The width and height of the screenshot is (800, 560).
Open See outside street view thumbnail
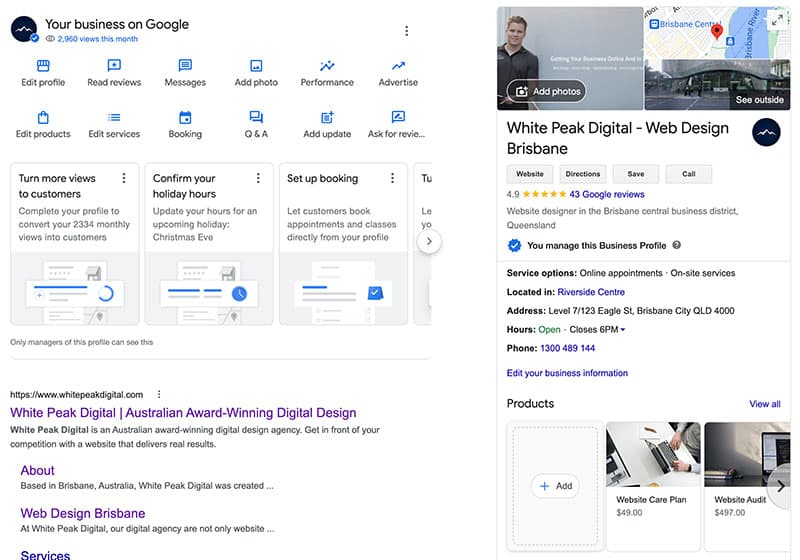pos(717,85)
